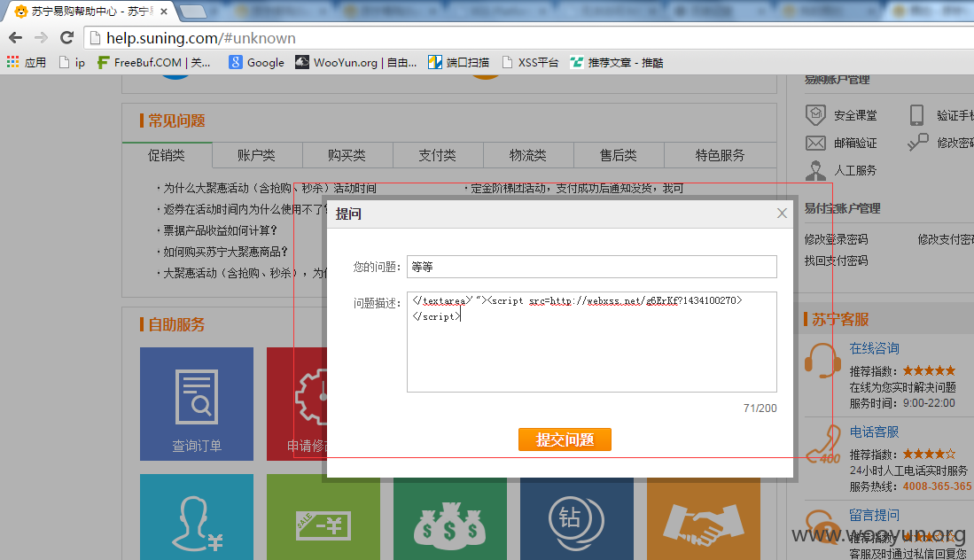Open the 查询订单 service tile
Screen dimensions: 974x560
click(196, 404)
